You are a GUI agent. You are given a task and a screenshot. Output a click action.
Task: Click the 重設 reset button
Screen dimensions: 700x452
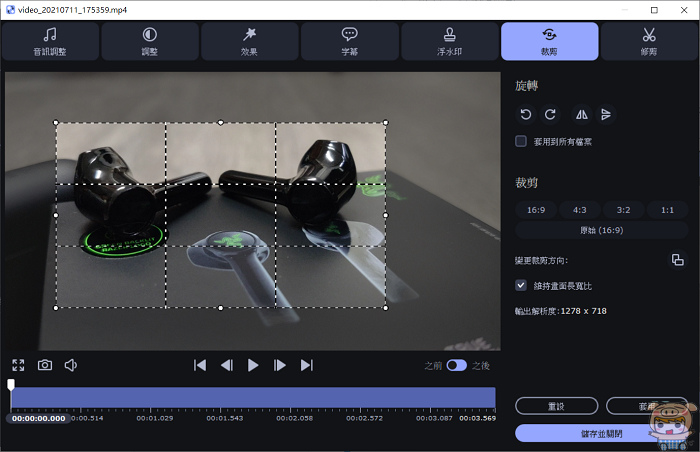pos(556,406)
